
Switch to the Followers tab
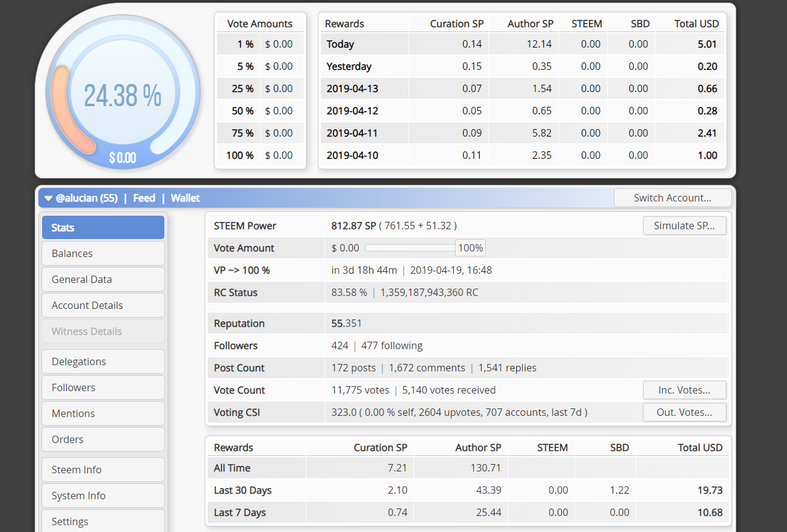click(x=103, y=387)
